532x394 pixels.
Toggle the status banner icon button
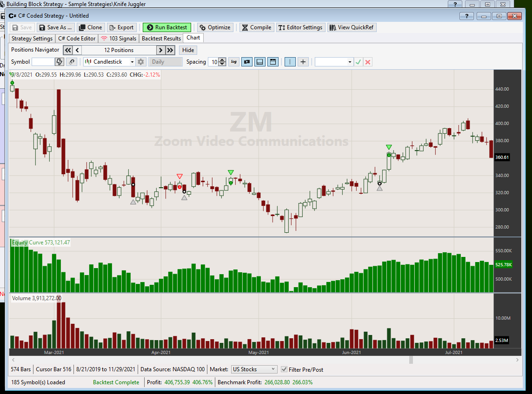click(246, 62)
